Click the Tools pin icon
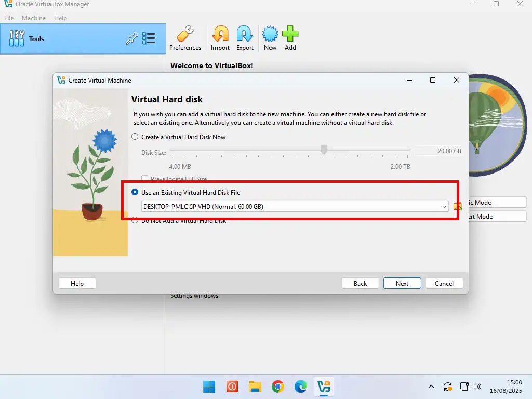Screen dimensions: 532x399 pyautogui.click(x=131, y=38)
